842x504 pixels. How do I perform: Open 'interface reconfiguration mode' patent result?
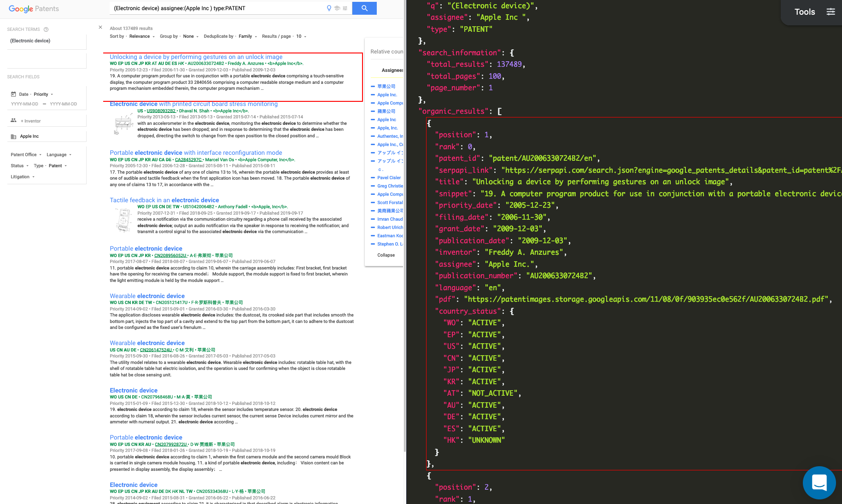(x=196, y=153)
